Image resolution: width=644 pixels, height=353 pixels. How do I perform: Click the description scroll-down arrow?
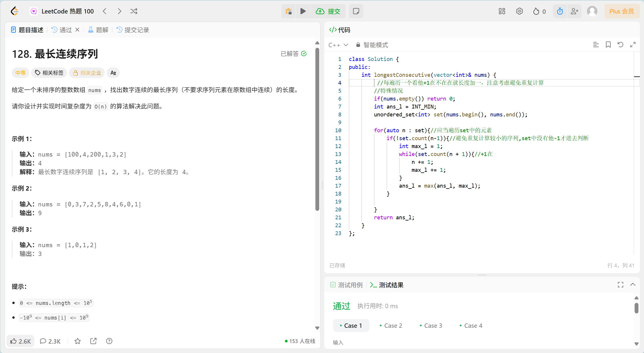317,328
